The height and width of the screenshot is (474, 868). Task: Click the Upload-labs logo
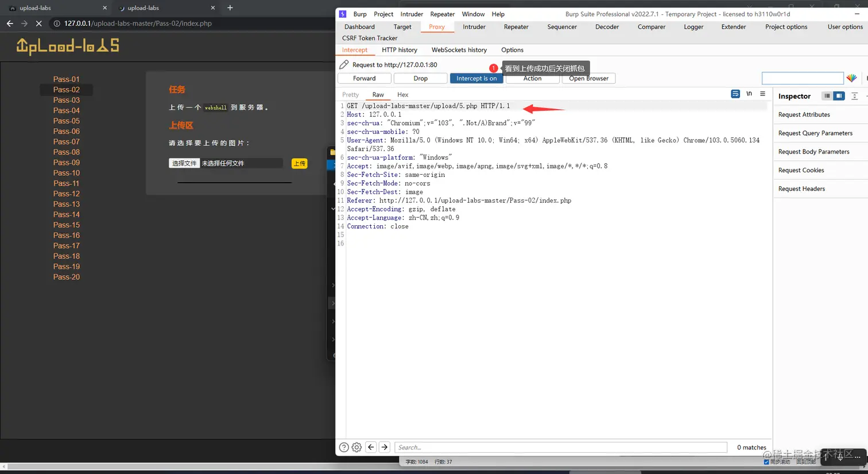68,47
